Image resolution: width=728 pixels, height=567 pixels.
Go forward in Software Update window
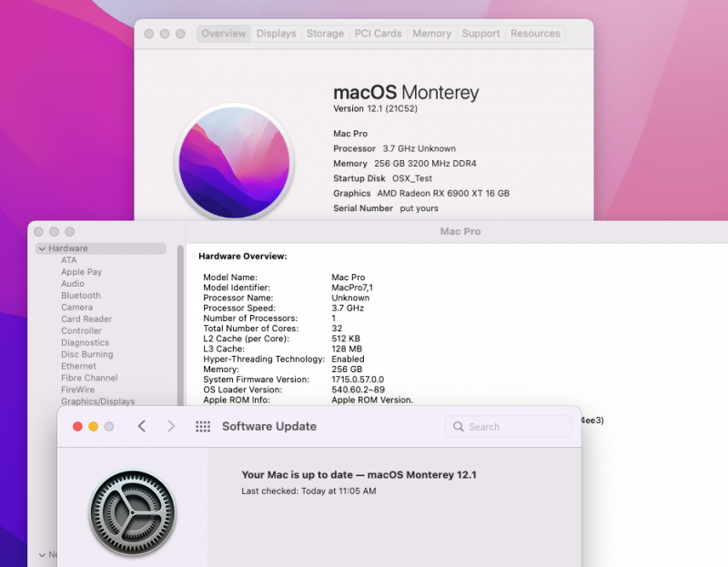tap(171, 426)
